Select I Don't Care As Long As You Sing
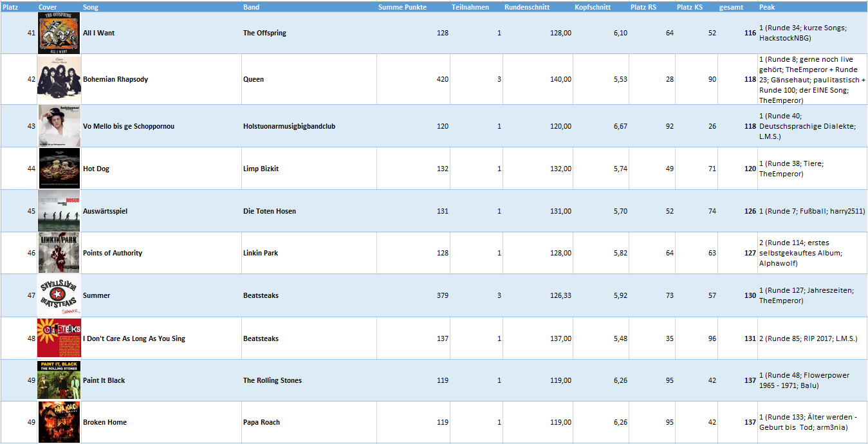This screenshot has width=868, height=444. pos(134,338)
